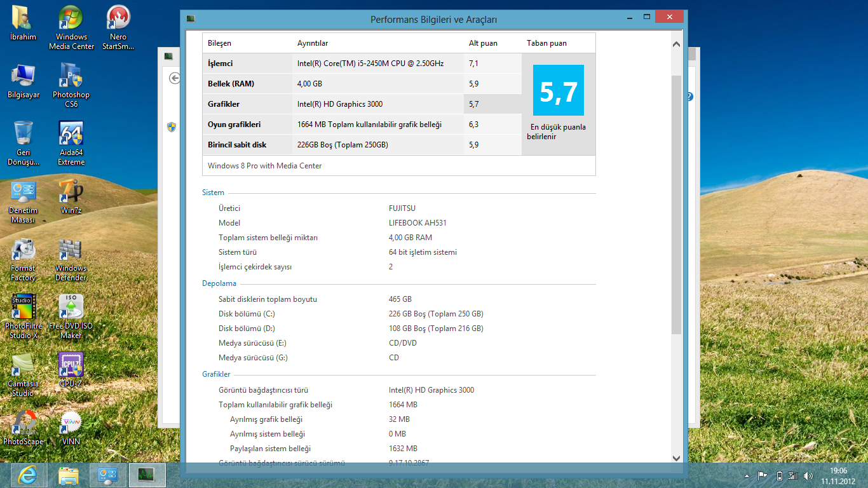Screen dimensions: 868x488
Task: Launch Windows Media Center desktop shortcut
Action: click(71, 28)
